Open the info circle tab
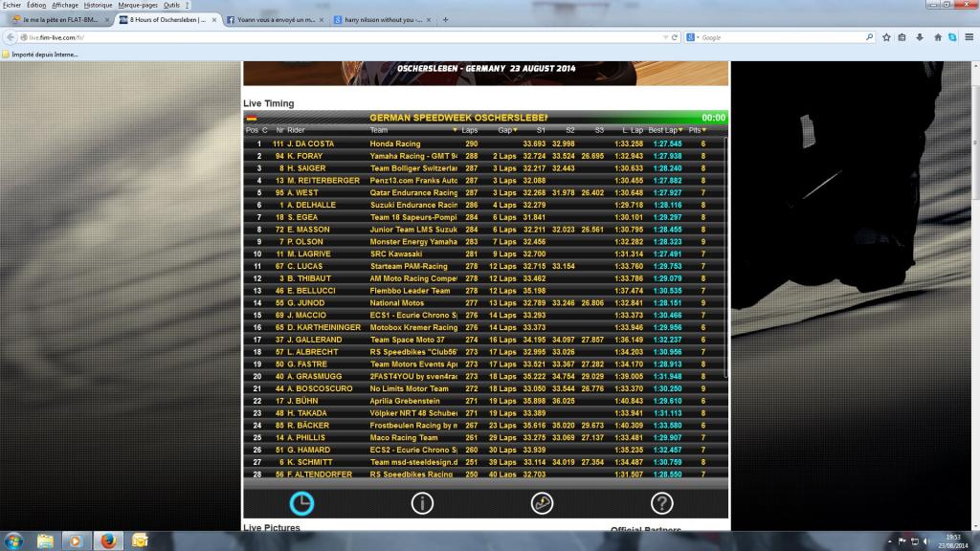This screenshot has width=980, height=551. click(422, 503)
